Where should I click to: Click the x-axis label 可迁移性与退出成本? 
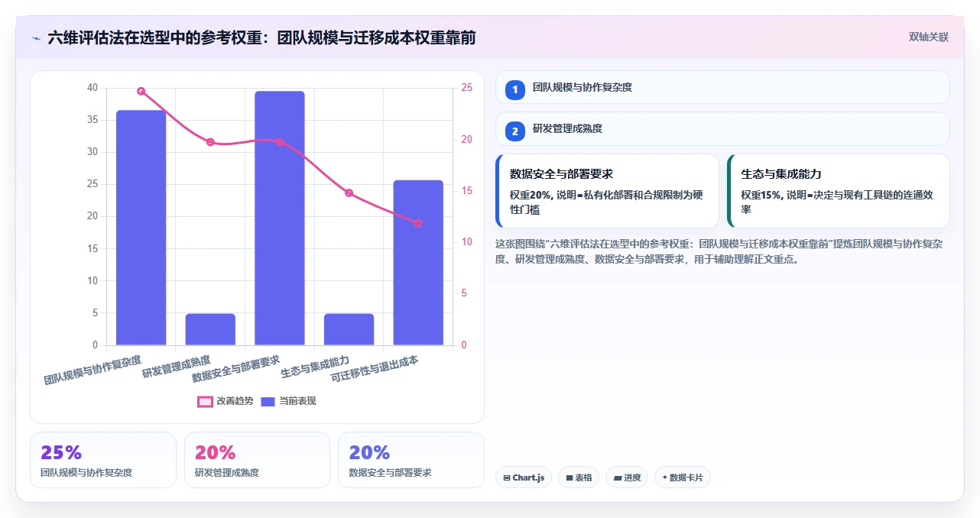click(375, 368)
